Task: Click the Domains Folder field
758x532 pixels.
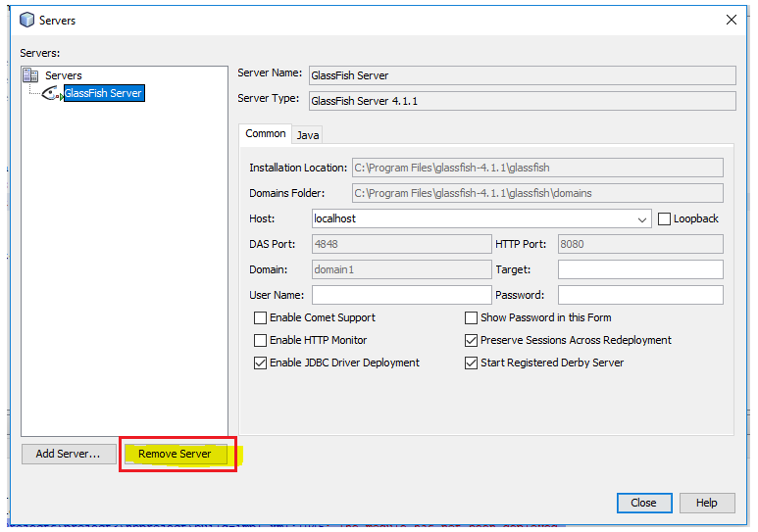Action: pyautogui.click(x=537, y=193)
